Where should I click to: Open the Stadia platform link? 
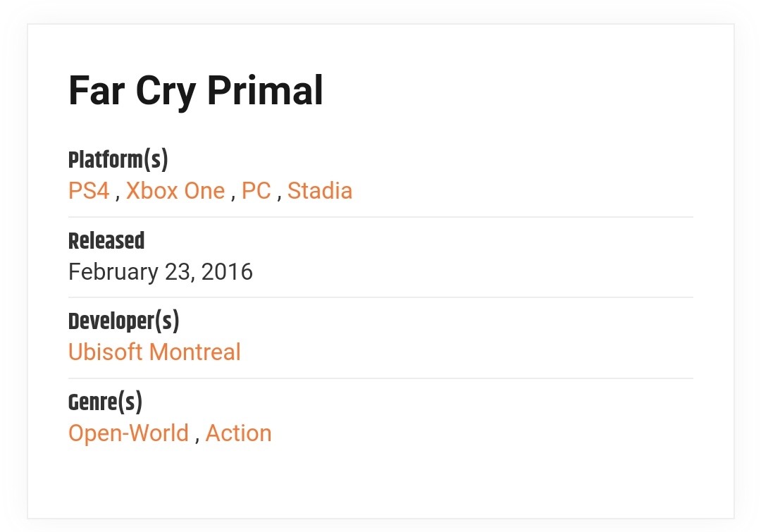(320, 191)
